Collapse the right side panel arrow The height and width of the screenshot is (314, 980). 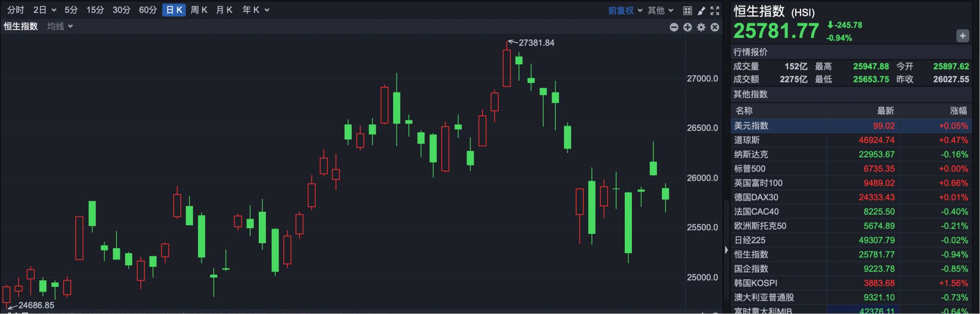tap(726, 250)
